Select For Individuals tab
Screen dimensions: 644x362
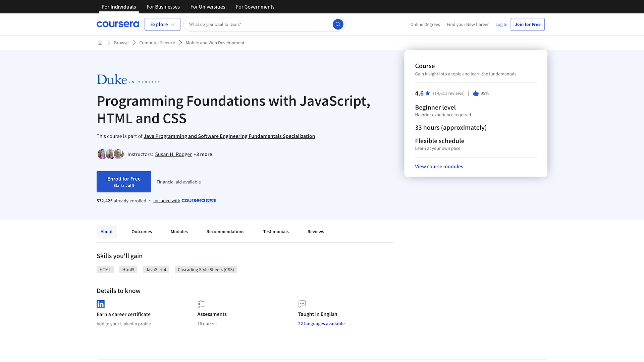tap(119, 7)
